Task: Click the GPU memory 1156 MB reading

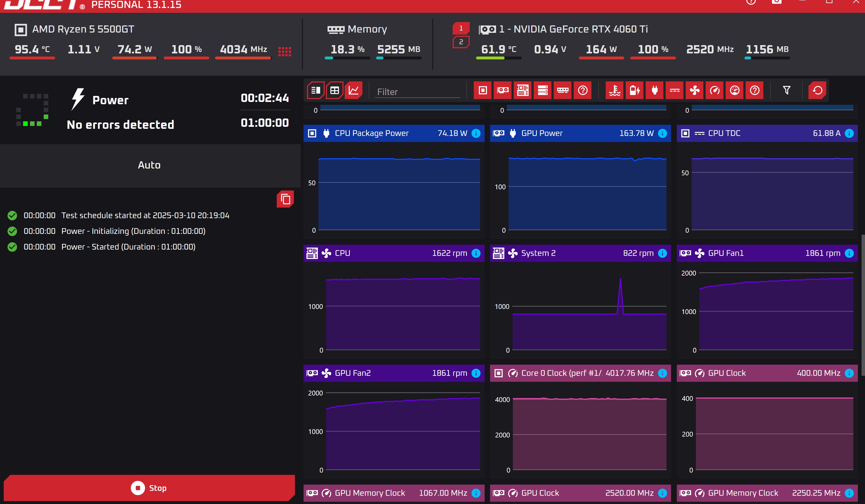Action: coord(767,49)
